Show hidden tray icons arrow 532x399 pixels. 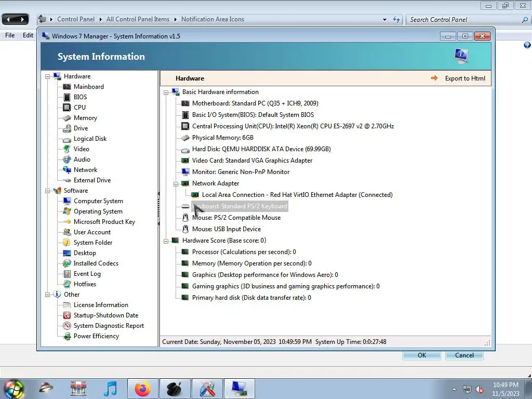point(454,389)
